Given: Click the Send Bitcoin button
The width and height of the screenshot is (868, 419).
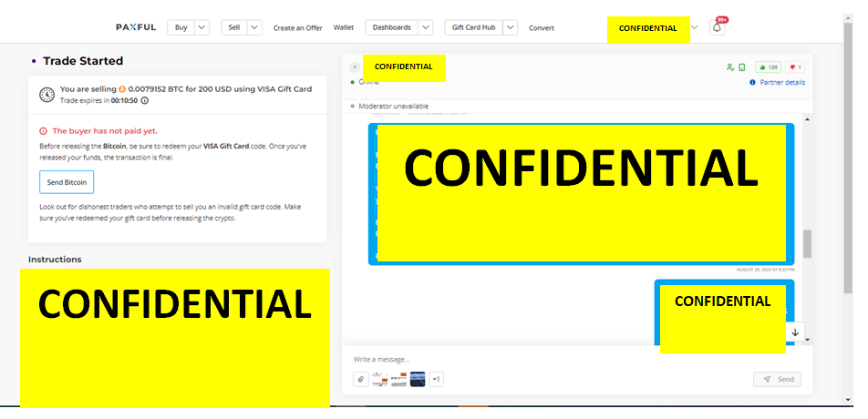Looking at the screenshot, I should pos(67,182).
